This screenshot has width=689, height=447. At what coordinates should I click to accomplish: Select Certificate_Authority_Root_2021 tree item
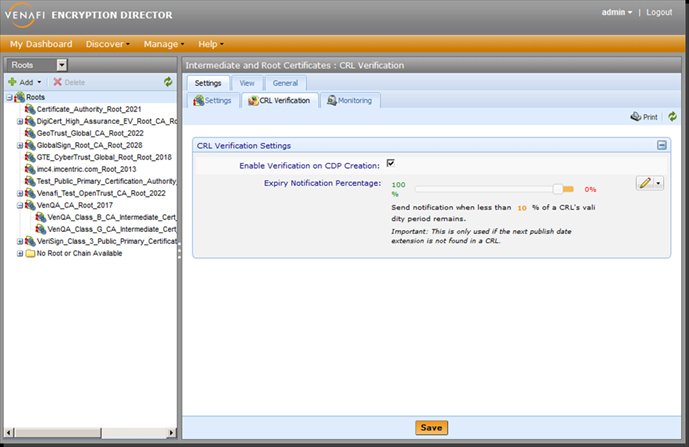click(x=89, y=109)
